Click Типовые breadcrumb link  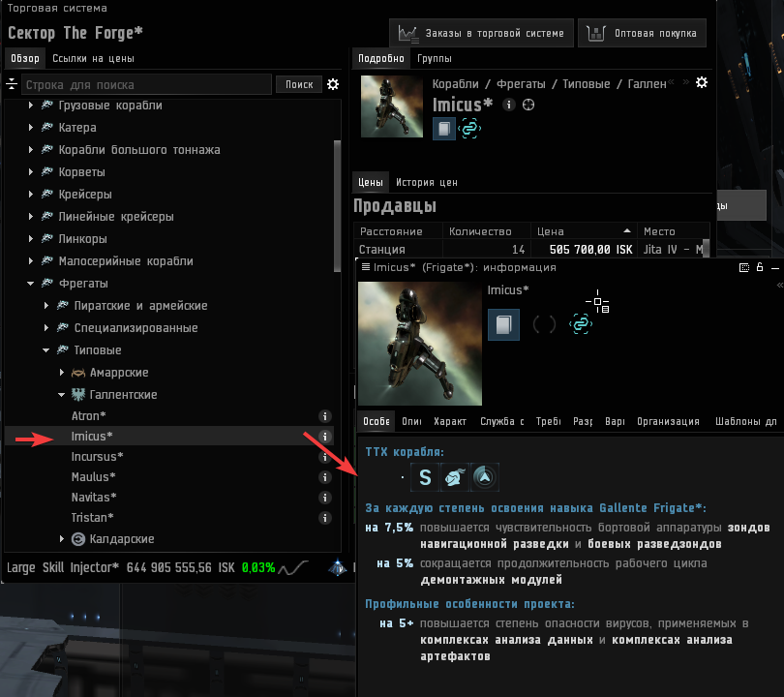point(586,84)
